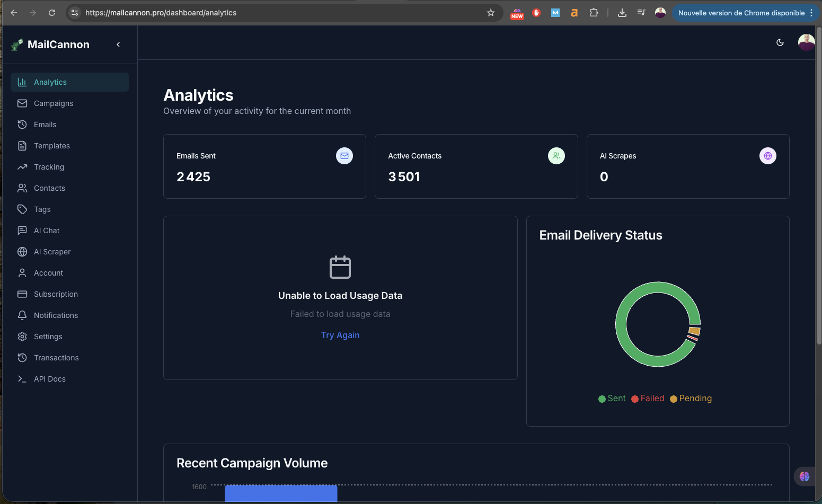
Task: Click the browser Forward arrow
Action: coord(33,13)
